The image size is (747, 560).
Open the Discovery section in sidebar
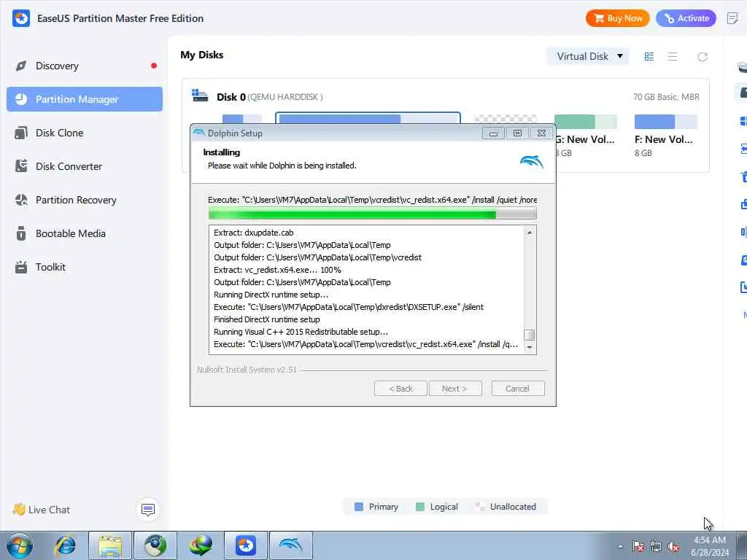tap(85, 66)
